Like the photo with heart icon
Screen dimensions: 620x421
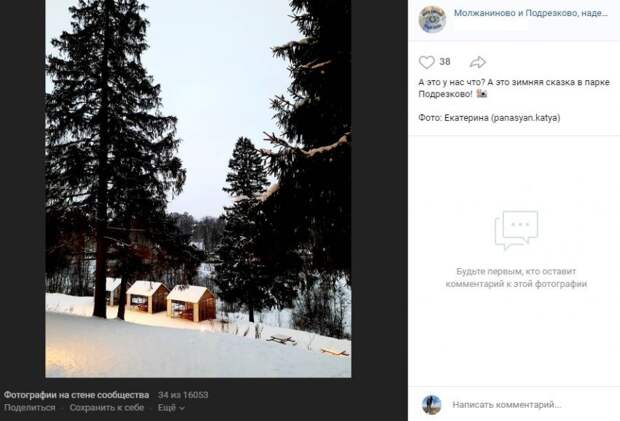pos(426,62)
